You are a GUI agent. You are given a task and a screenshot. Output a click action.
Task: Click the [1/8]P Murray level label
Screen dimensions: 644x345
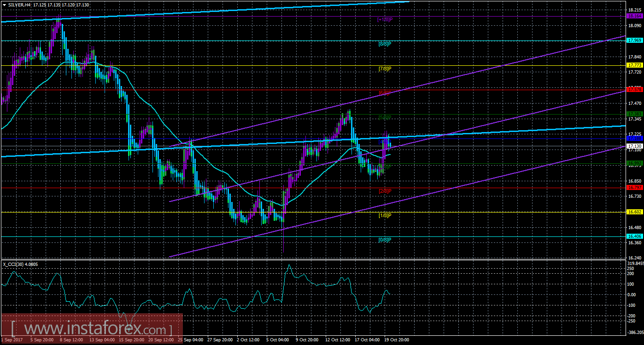(x=385, y=215)
